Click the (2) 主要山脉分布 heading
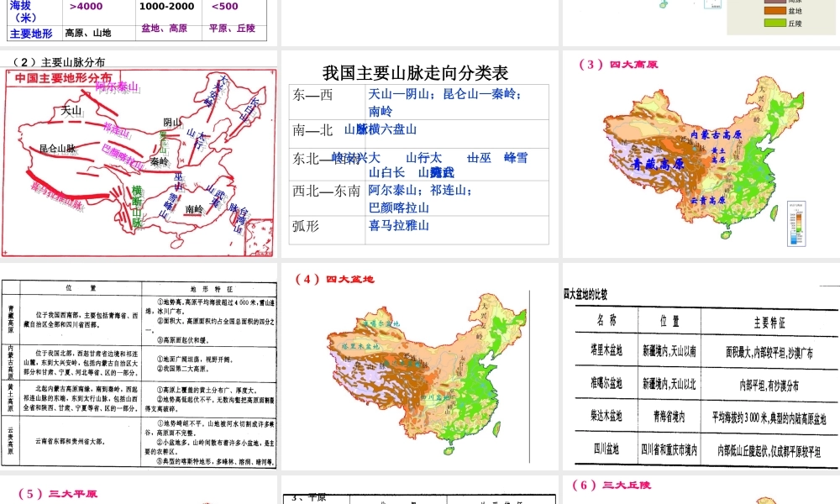 tap(59, 62)
